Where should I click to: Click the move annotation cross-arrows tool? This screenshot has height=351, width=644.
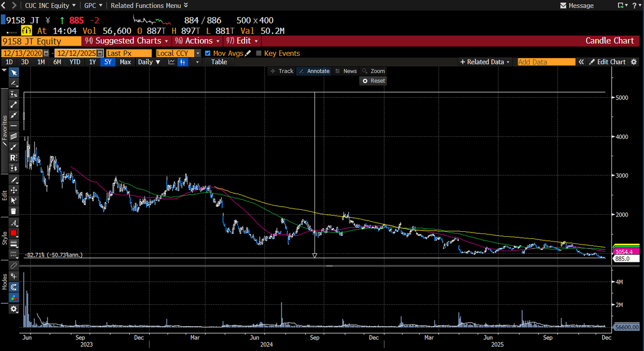13,190
